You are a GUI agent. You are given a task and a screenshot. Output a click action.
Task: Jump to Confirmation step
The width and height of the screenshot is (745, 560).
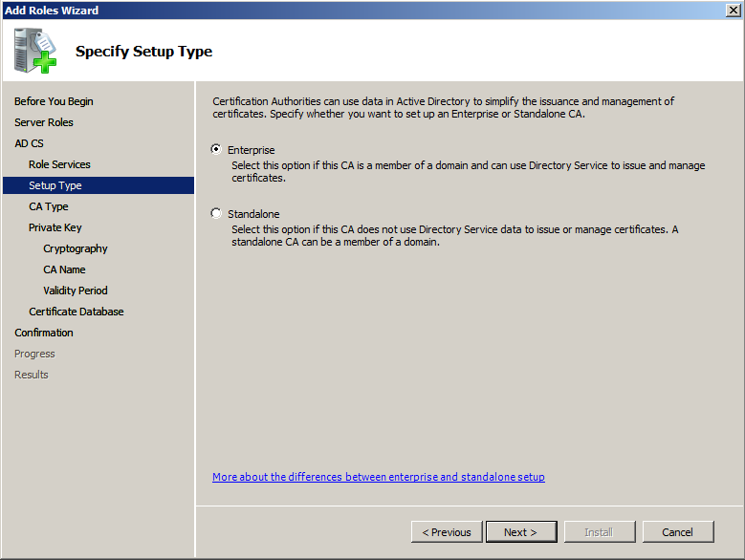[44, 333]
